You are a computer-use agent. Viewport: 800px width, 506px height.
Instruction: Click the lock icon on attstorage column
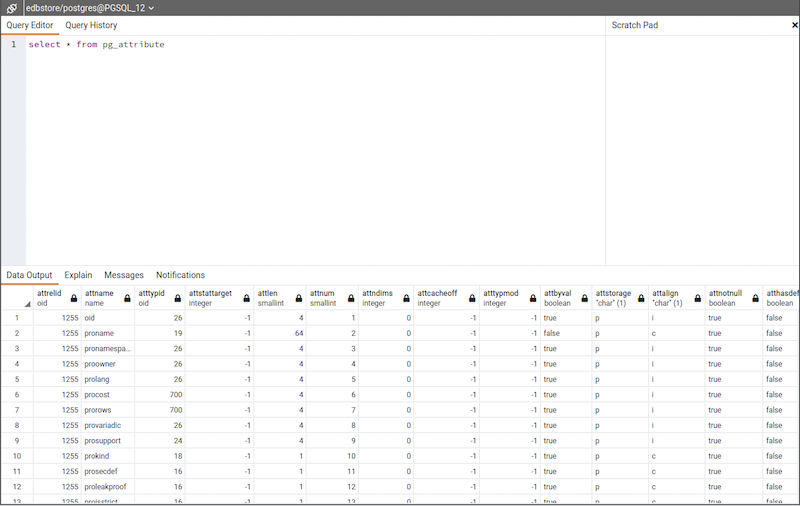point(641,298)
